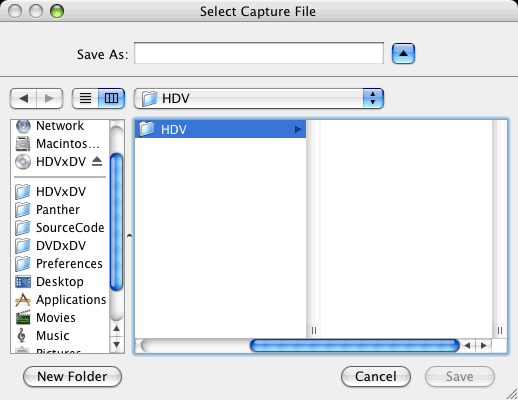
Task: Open the SourceCode folder shortcut
Action: tap(60, 228)
